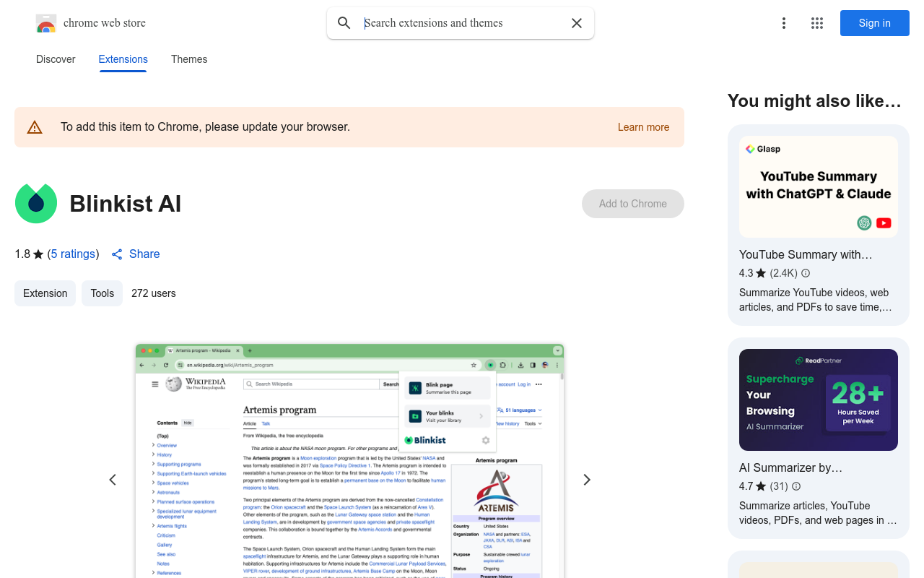Click the Share icon

coord(117,254)
